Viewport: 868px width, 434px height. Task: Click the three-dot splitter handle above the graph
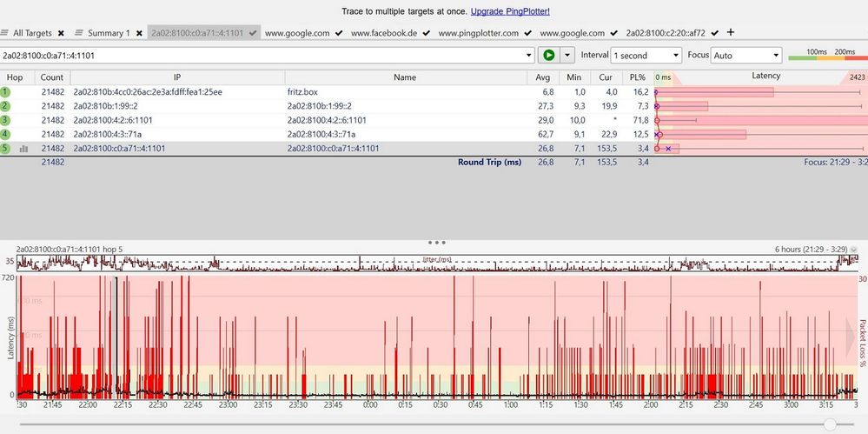coord(437,242)
